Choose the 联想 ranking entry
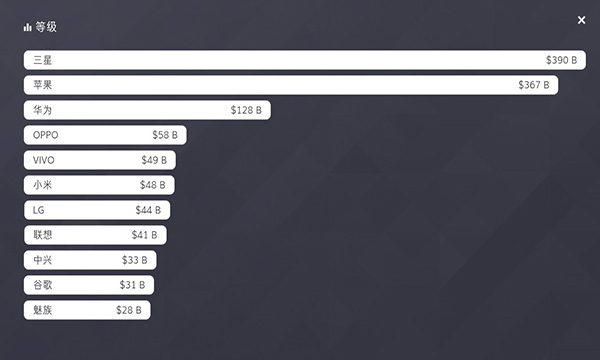Screen dimensions: 600x360 pos(95,235)
